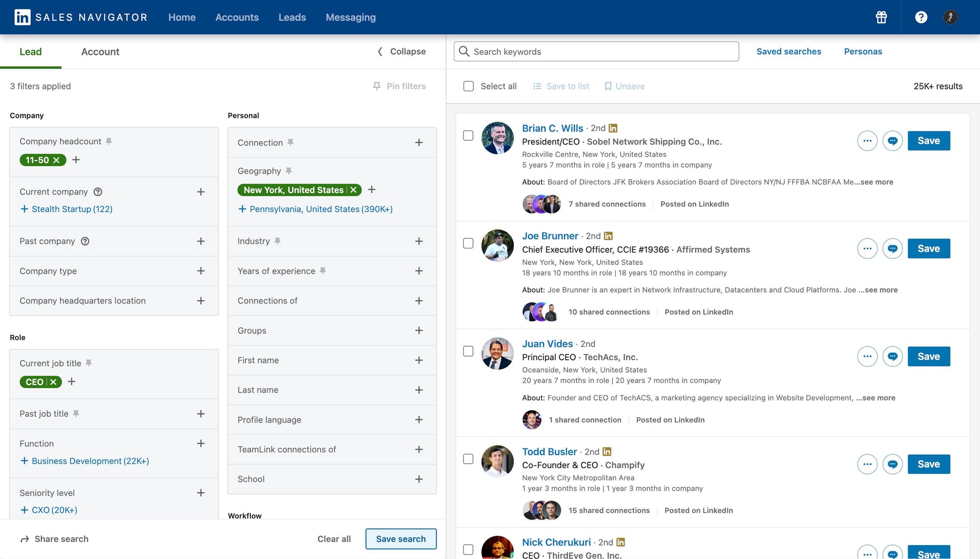Select Joe Brunner checkbox
Screen dimensions: 980x559
tap(468, 243)
